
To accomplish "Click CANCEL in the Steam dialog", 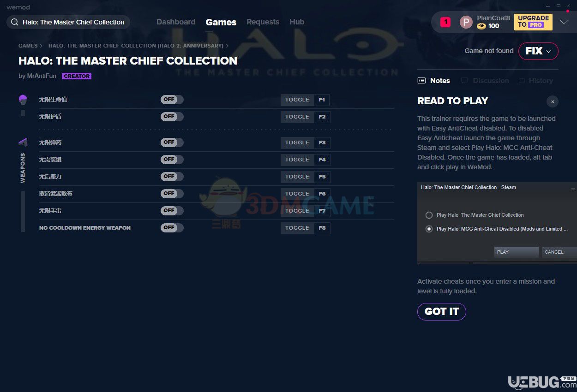I will 559,252.
